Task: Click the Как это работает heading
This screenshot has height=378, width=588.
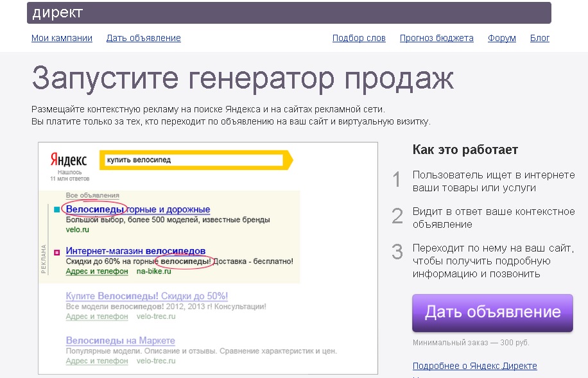Action: pos(465,150)
